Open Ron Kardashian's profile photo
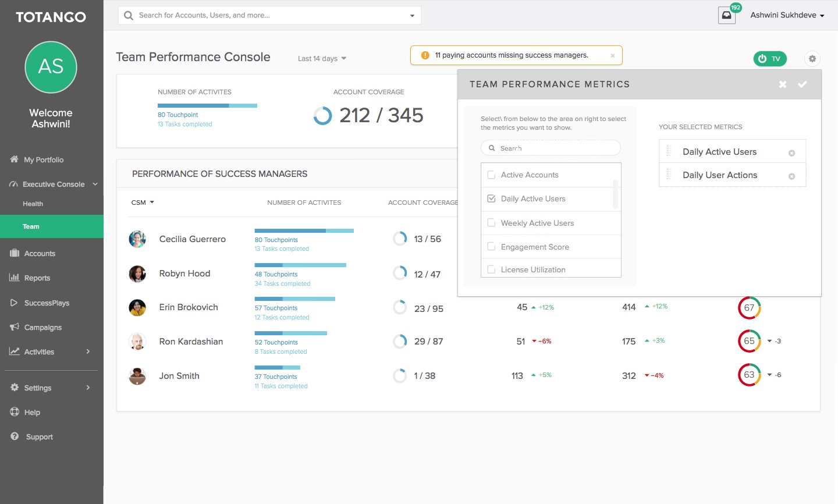 137,342
